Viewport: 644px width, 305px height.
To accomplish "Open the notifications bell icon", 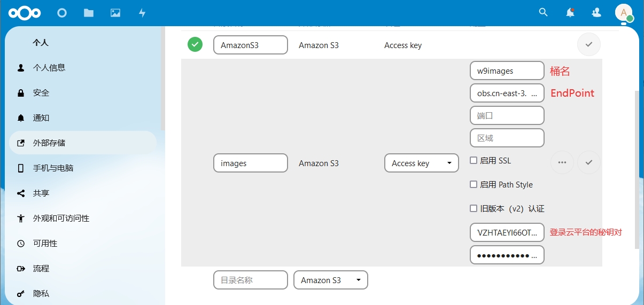I will tap(570, 12).
